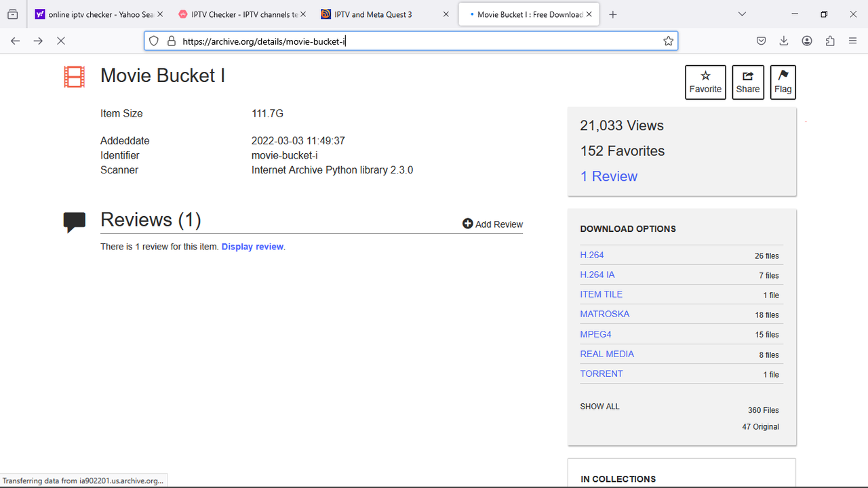This screenshot has width=868, height=488.
Task: Share this archive item
Action: tap(748, 82)
